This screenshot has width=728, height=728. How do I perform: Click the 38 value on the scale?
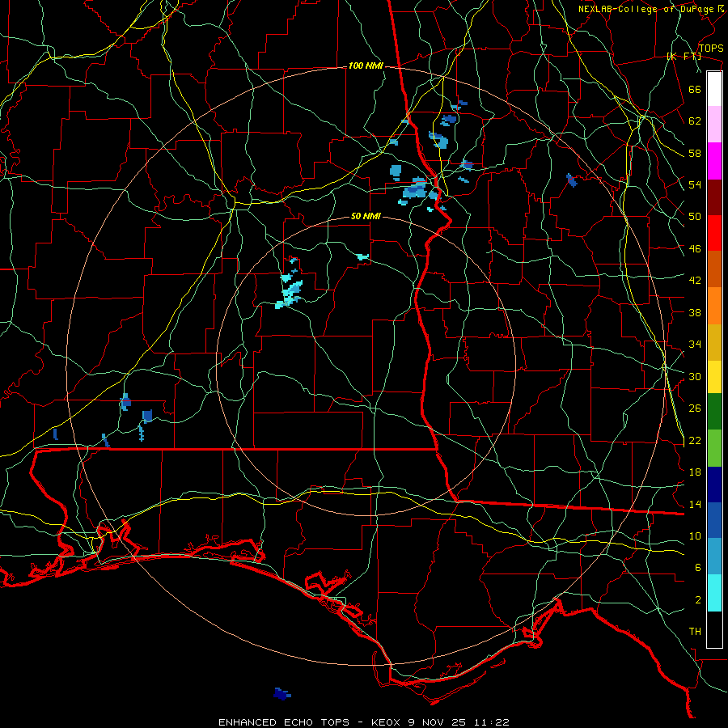[695, 312]
